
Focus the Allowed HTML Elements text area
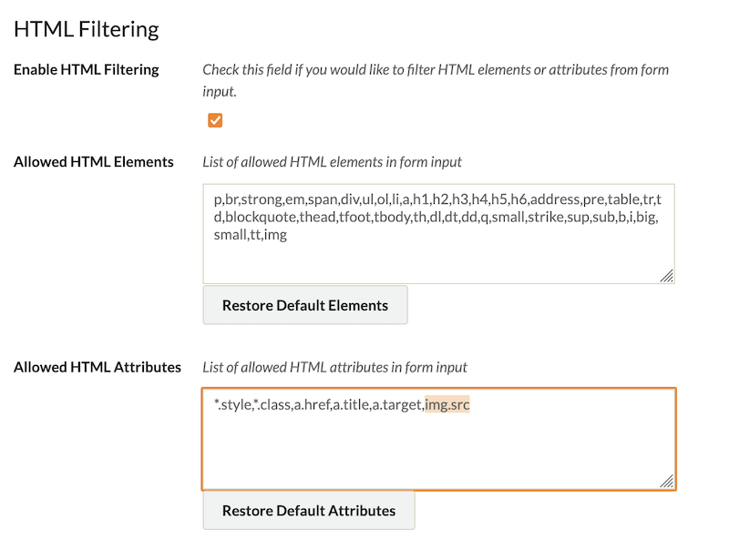pyautogui.click(x=438, y=234)
